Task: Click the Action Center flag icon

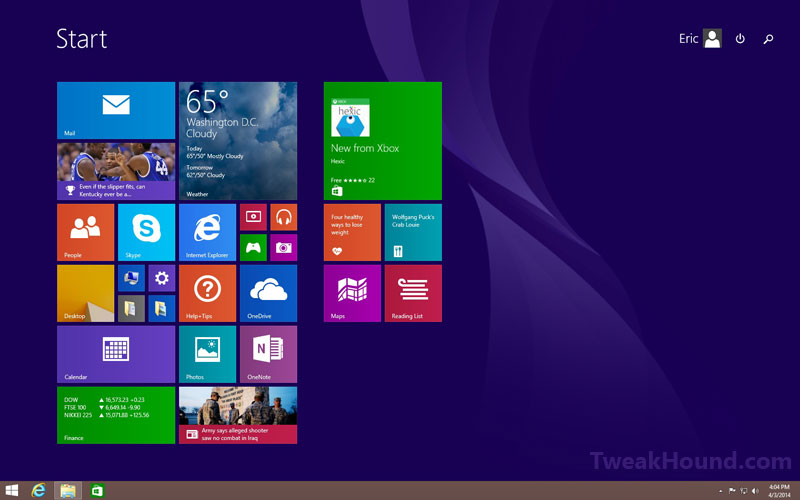Action: (x=732, y=491)
